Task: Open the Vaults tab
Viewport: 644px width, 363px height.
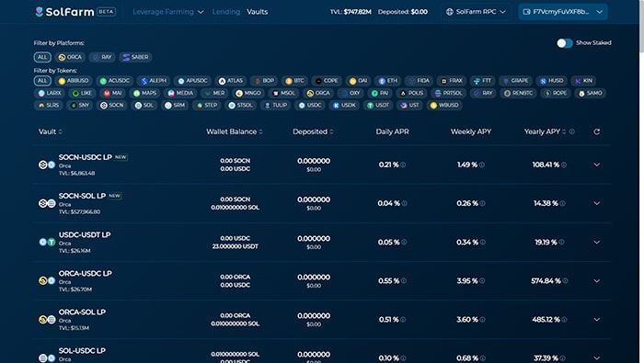Action: tap(257, 12)
